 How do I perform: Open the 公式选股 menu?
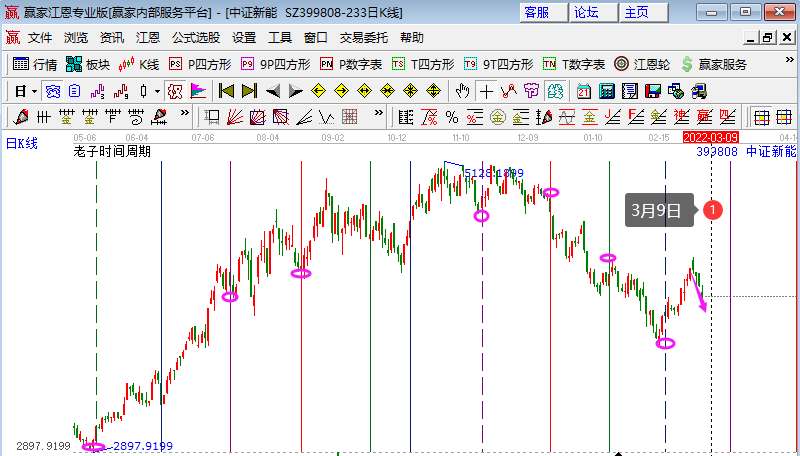tap(196, 38)
